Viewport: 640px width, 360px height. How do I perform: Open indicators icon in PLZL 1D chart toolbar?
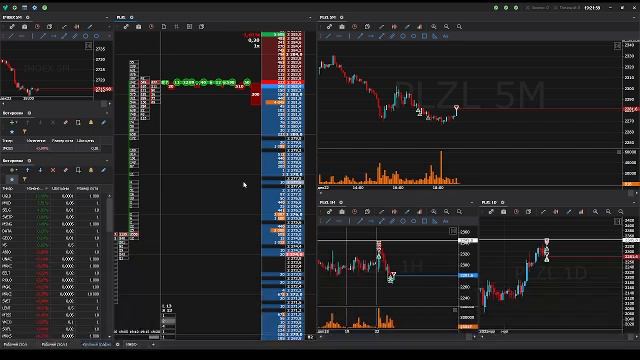pyautogui.click(x=581, y=212)
